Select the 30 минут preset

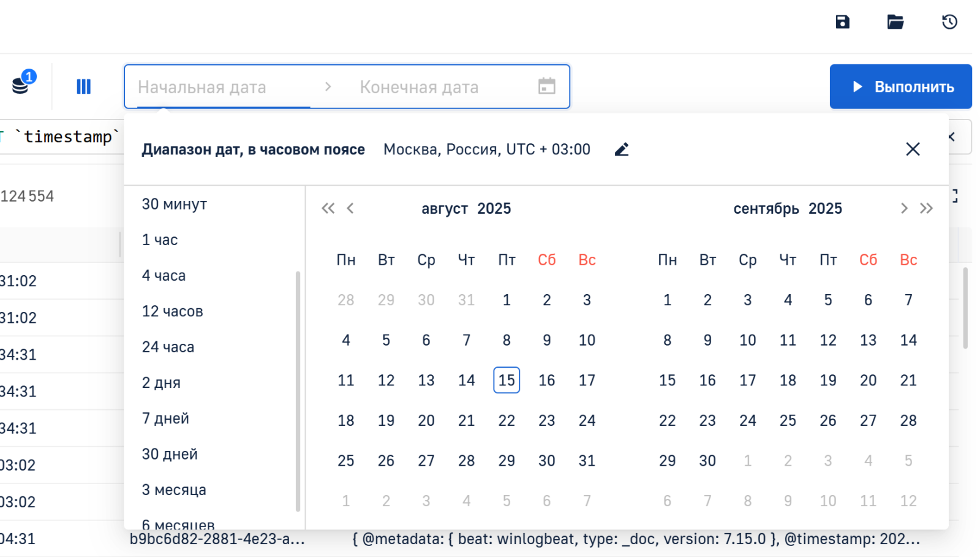click(175, 204)
